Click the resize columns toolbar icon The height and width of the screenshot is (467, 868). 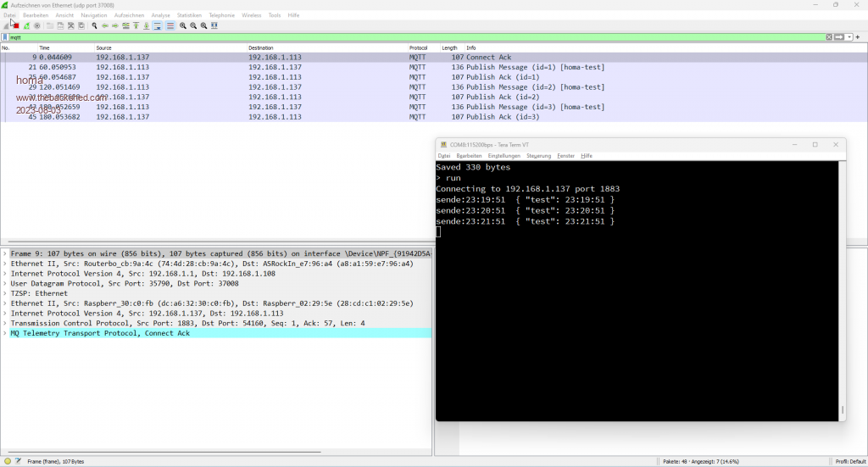[214, 26]
